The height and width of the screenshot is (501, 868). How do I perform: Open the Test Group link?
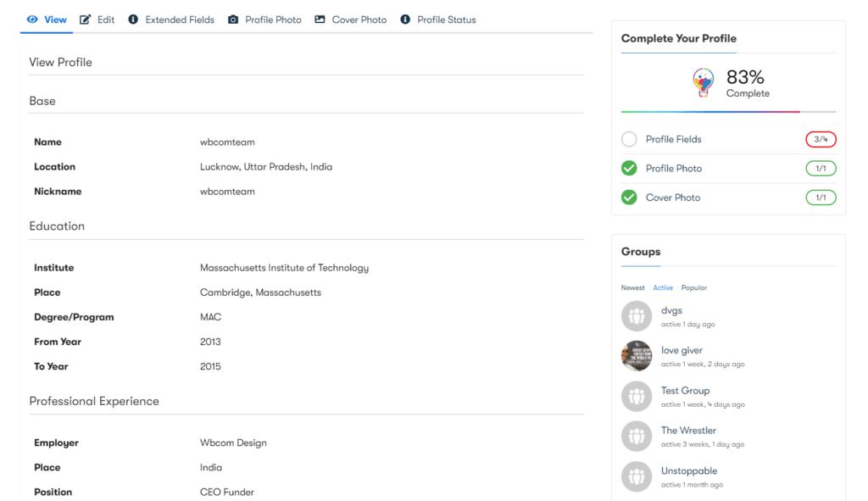(x=685, y=391)
